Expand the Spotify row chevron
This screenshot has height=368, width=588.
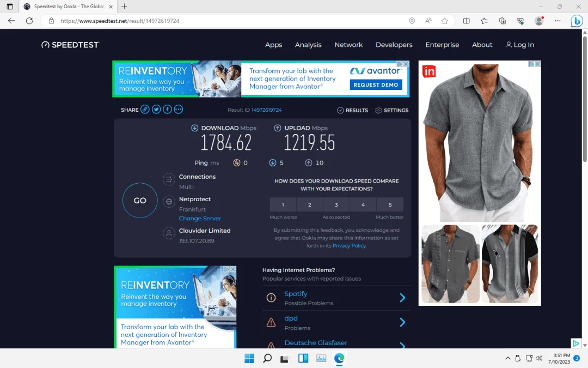(x=402, y=298)
